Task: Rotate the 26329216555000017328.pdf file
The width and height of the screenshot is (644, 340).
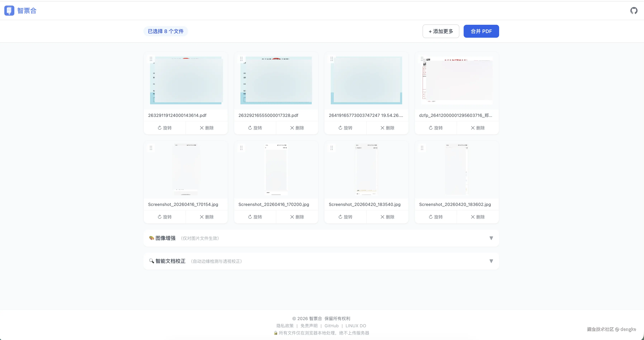Action: pyautogui.click(x=255, y=128)
